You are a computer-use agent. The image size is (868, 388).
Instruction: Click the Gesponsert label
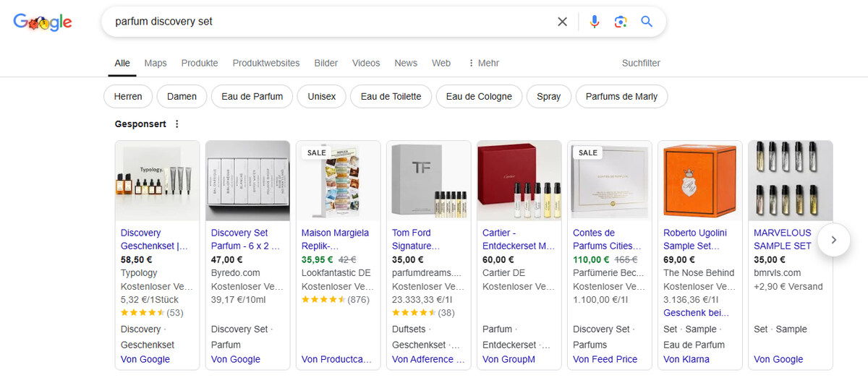(x=140, y=124)
